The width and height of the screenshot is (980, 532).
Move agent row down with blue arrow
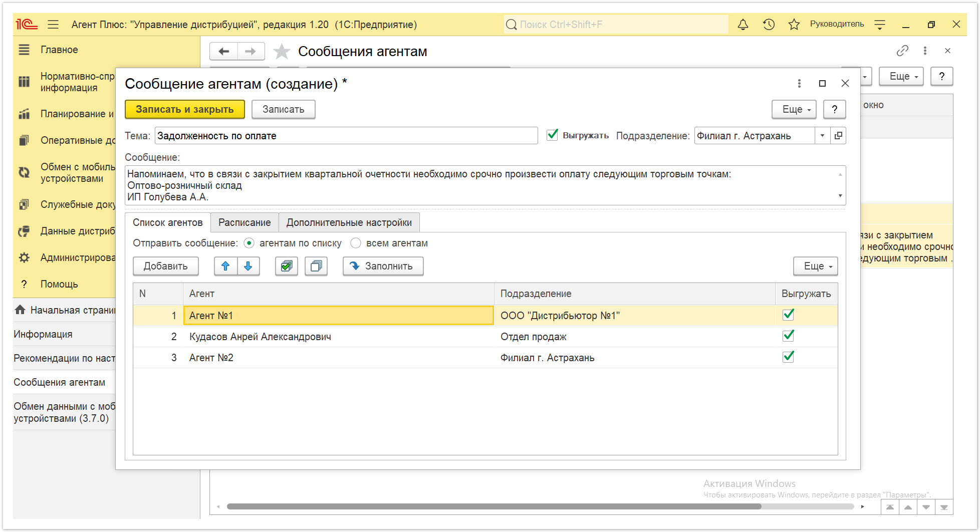click(248, 266)
